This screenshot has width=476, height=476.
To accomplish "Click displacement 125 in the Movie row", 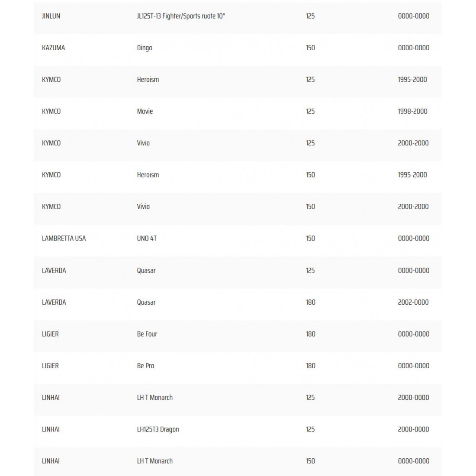I will [x=310, y=111].
